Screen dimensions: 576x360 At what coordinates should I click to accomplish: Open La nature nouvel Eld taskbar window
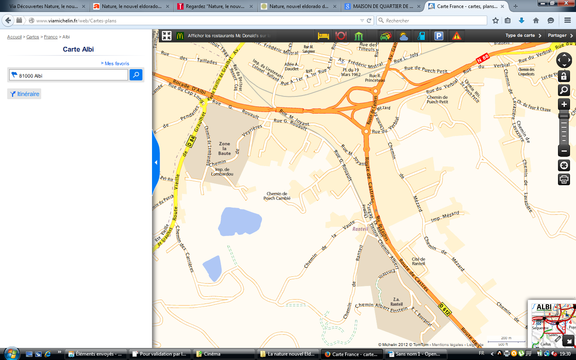[x=288, y=354]
